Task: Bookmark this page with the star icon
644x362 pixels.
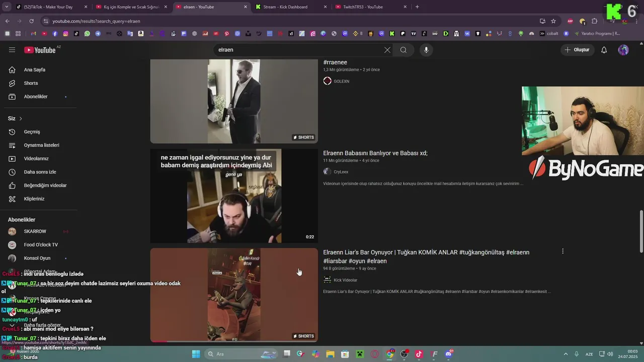Action: (553, 21)
